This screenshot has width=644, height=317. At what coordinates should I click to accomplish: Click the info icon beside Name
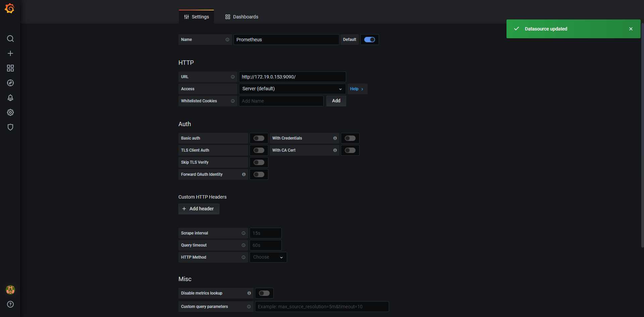[x=227, y=40]
